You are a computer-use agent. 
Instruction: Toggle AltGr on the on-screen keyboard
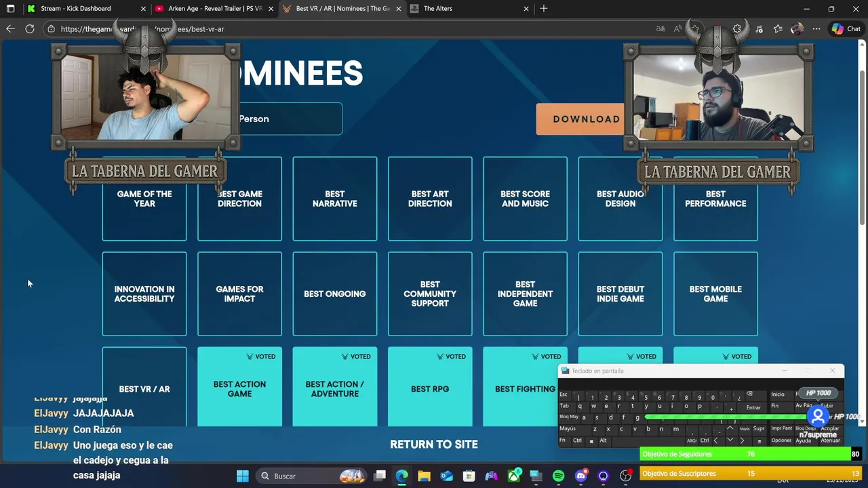[x=692, y=441]
